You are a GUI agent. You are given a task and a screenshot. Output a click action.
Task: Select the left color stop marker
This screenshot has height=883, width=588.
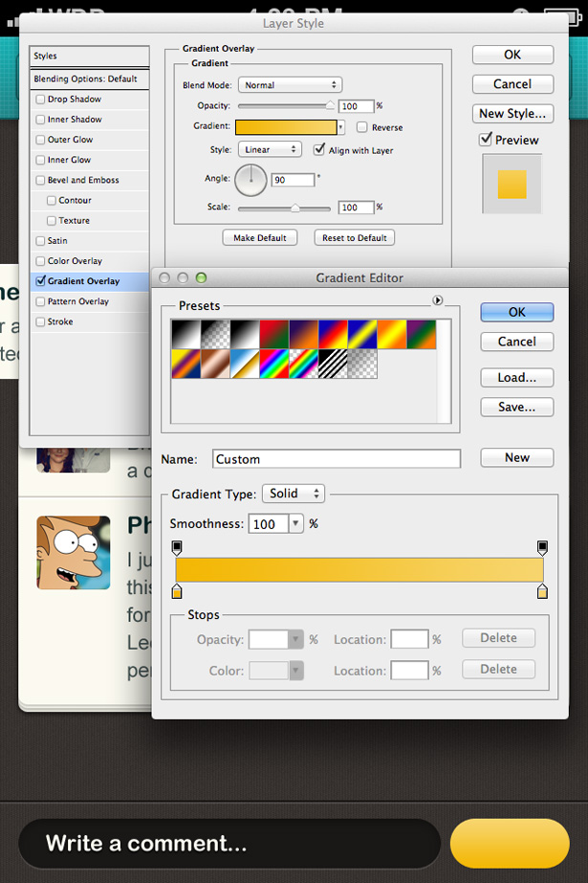point(177,592)
